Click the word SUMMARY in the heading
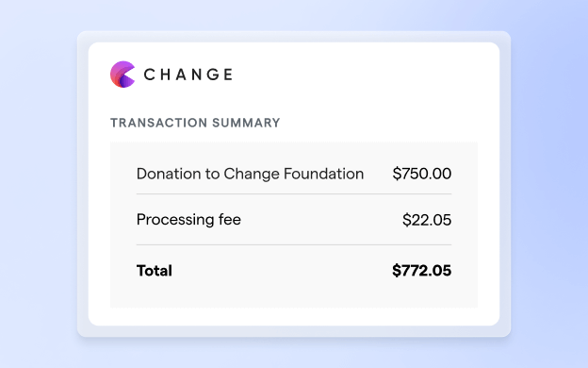The image size is (588, 368). (x=246, y=123)
